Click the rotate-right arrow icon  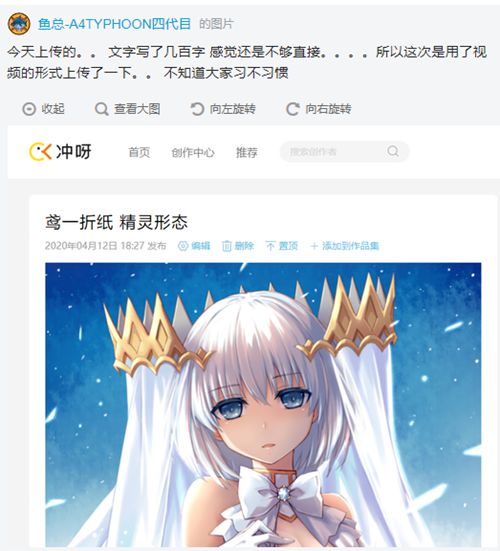pyautogui.click(x=293, y=109)
